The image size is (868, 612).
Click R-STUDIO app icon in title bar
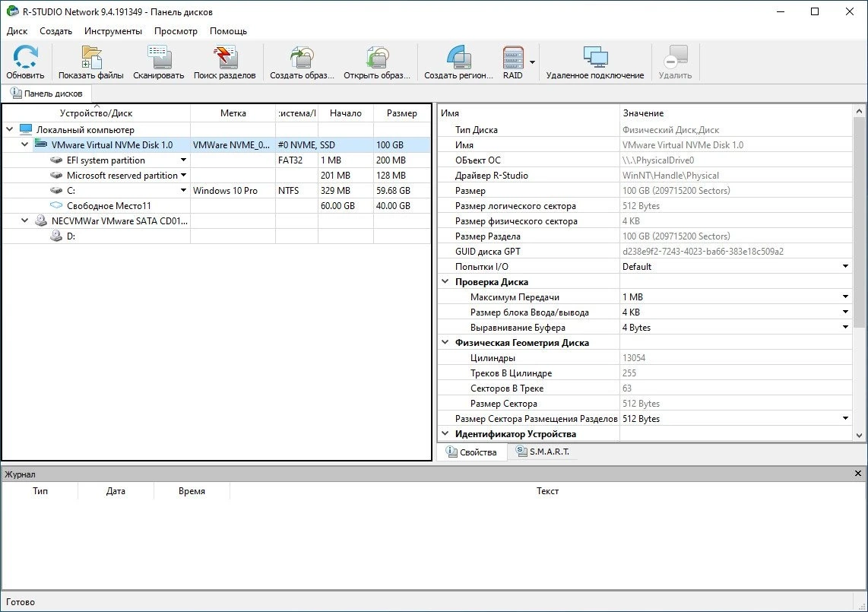pos(12,11)
